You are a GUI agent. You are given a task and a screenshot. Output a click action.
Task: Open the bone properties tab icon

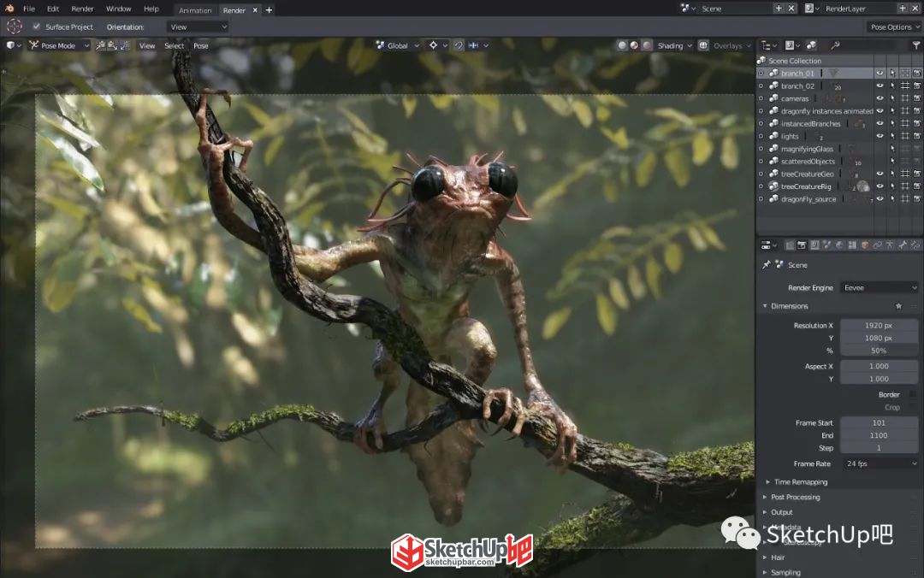click(903, 245)
